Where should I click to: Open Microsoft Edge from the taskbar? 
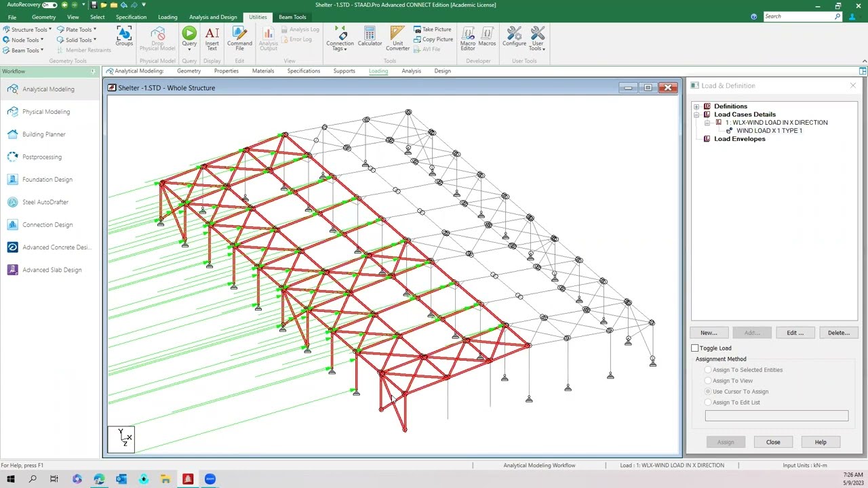point(99,479)
